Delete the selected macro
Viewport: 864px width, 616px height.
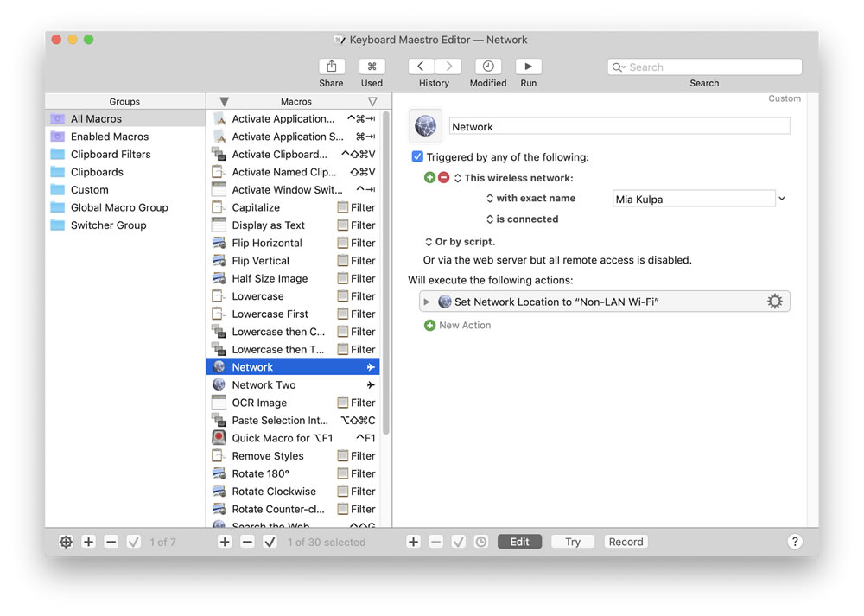point(247,542)
